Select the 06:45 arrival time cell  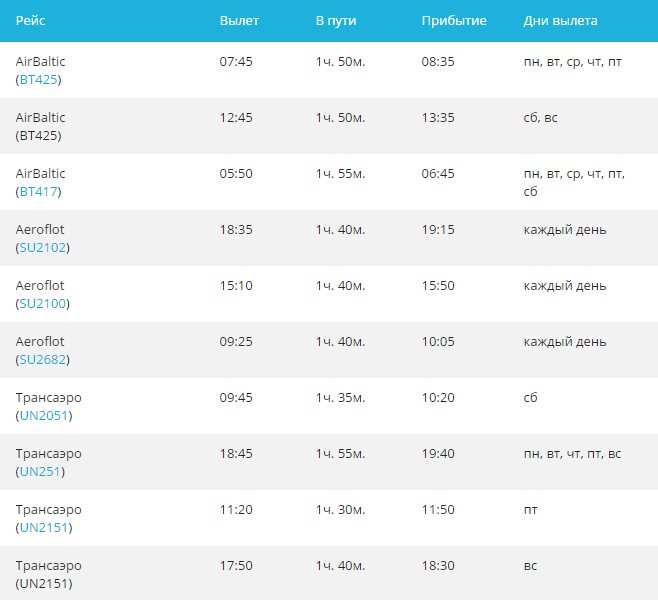pyautogui.click(x=438, y=174)
